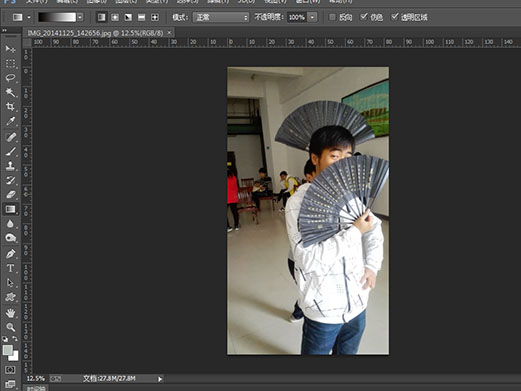Click the photo on the canvas

tap(308, 211)
